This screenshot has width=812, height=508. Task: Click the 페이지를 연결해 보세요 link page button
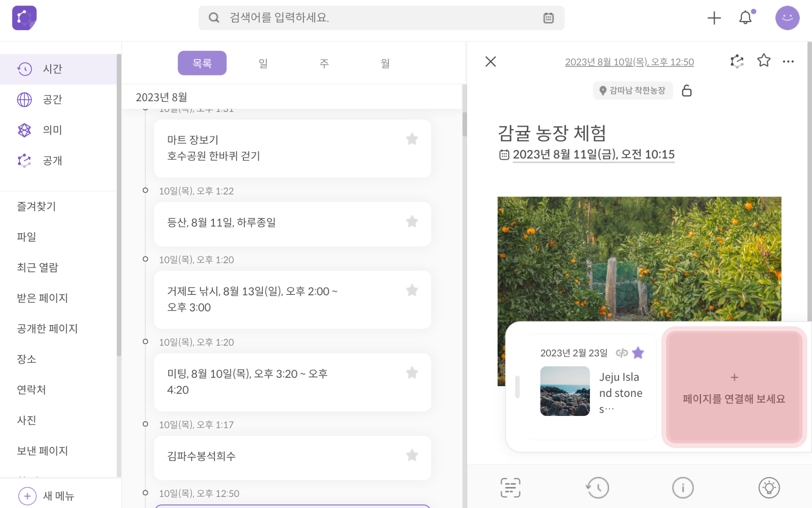pos(734,387)
